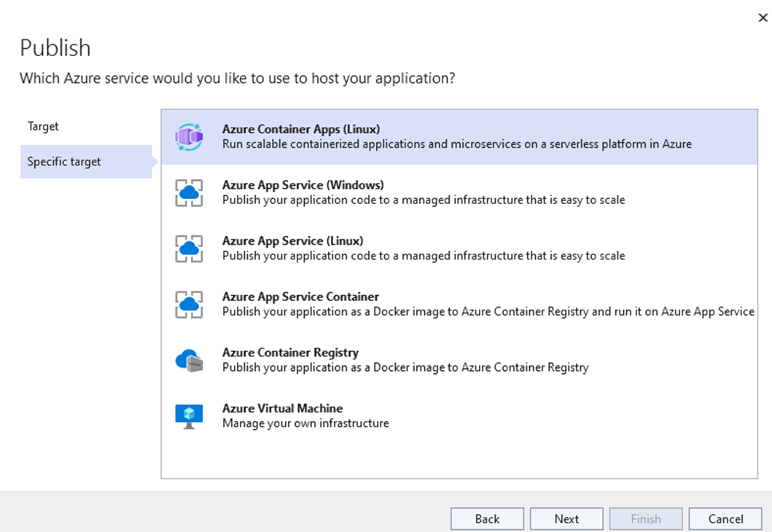Click description under Azure App Service (Windows)
772x532 pixels.
424,200
